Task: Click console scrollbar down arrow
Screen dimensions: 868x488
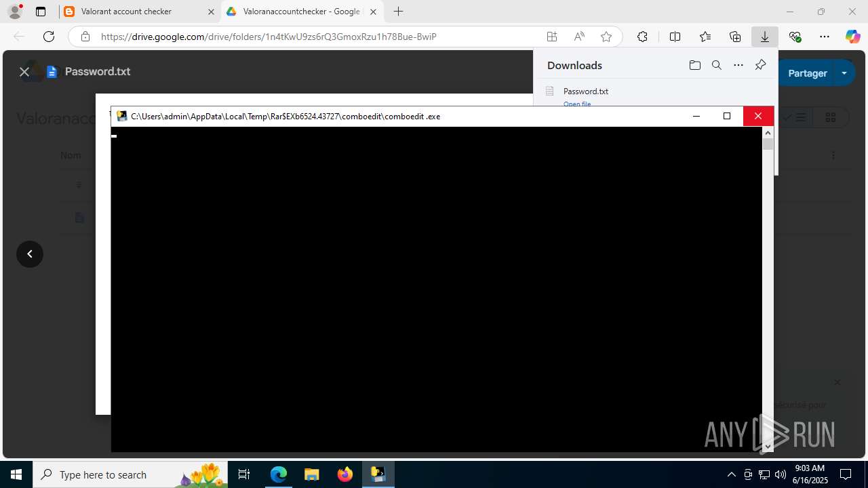Action: click(768, 447)
